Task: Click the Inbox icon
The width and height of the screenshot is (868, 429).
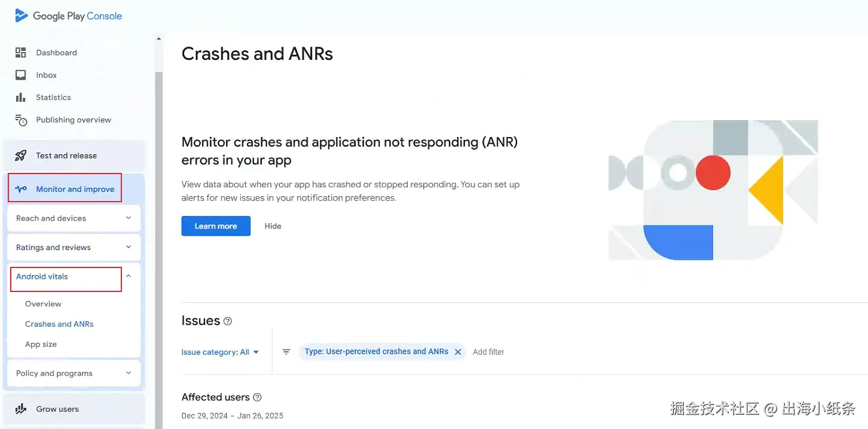Action: pyautogui.click(x=21, y=75)
